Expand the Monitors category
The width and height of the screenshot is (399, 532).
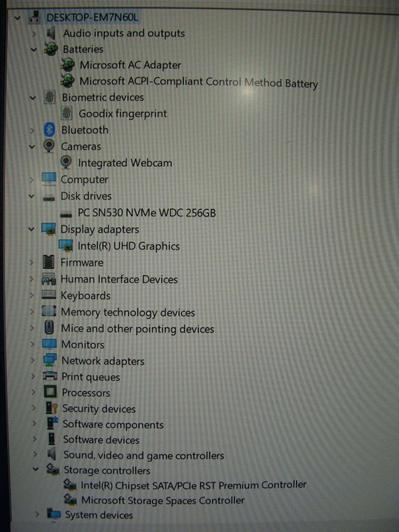pyautogui.click(x=32, y=344)
